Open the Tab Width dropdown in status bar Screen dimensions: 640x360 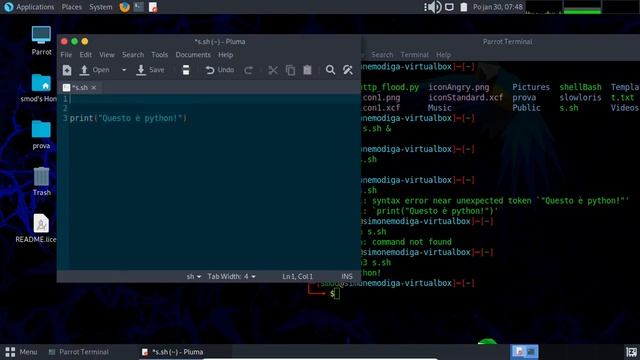pos(231,276)
